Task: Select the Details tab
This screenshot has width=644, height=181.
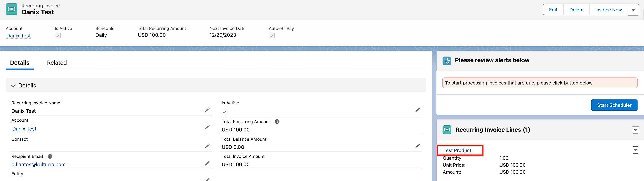Action: click(x=20, y=63)
